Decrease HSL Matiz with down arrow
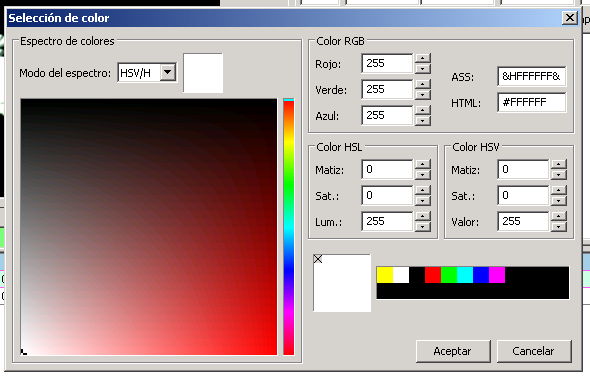Screen dimensions: 590x378 pyautogui.click(x=423, y=175)
